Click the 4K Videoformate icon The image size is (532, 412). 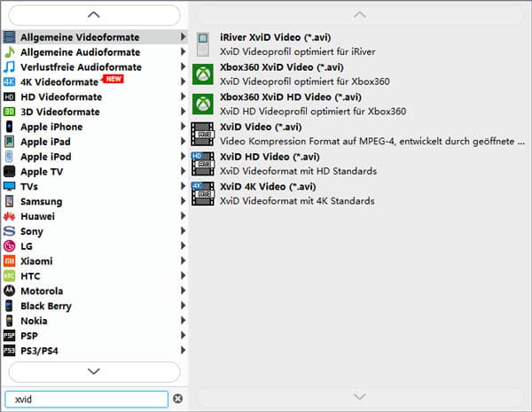[x=9, y=82]
